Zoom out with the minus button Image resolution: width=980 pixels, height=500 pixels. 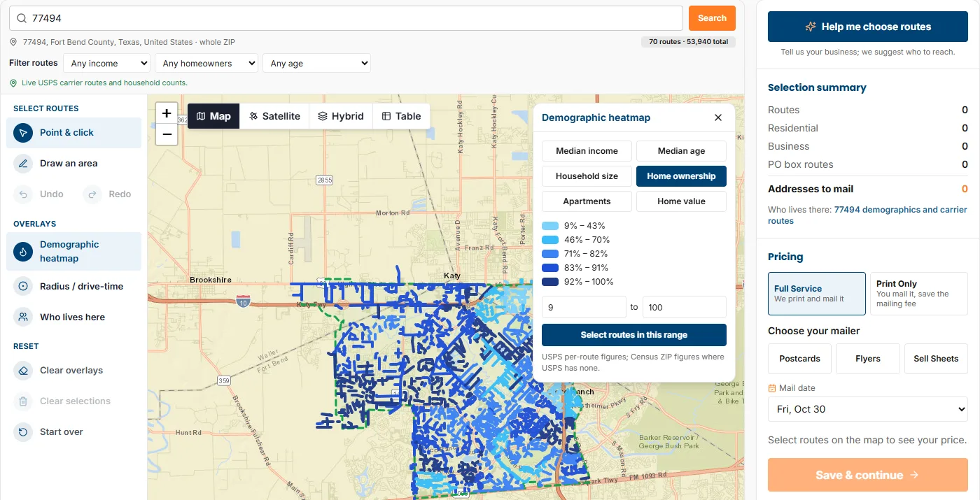[x=167, y=134]
